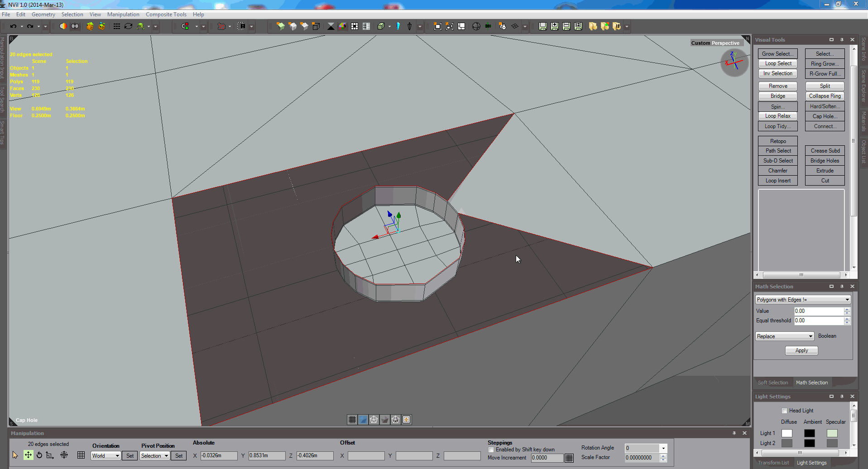The width and height of the screenshot is (868, 469).
Task: Toggle the viewport grid display icon
Action: tap(352, 420)
